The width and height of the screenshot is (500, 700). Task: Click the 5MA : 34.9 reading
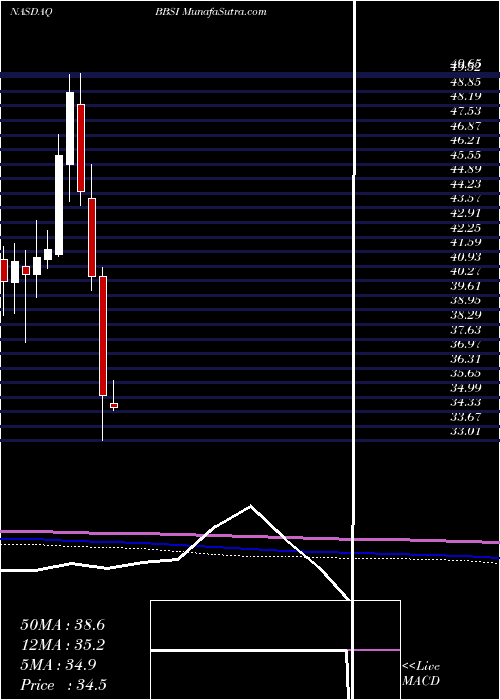(x=58, y=665)
